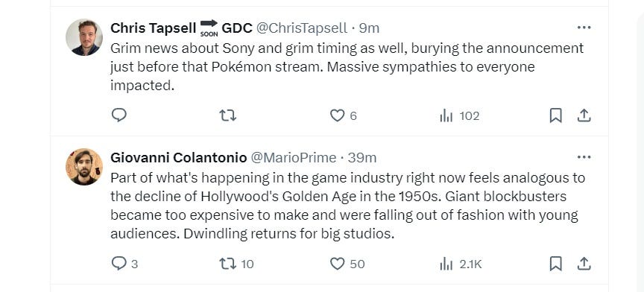
Task: Like Chris Tapsell's tweet
Action: point(337,115)
